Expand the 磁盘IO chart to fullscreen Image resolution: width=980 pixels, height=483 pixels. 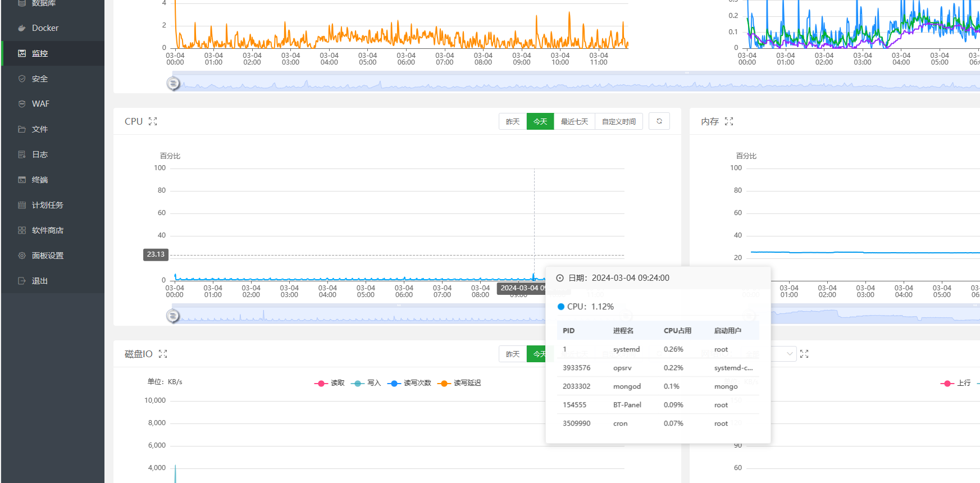[x=163, y=354]
